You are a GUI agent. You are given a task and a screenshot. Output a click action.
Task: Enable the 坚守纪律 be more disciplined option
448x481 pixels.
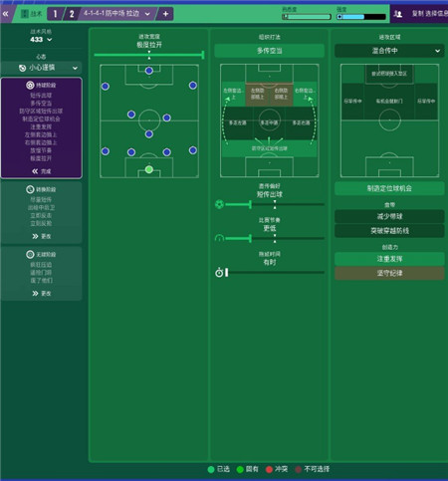pos(389,273)
